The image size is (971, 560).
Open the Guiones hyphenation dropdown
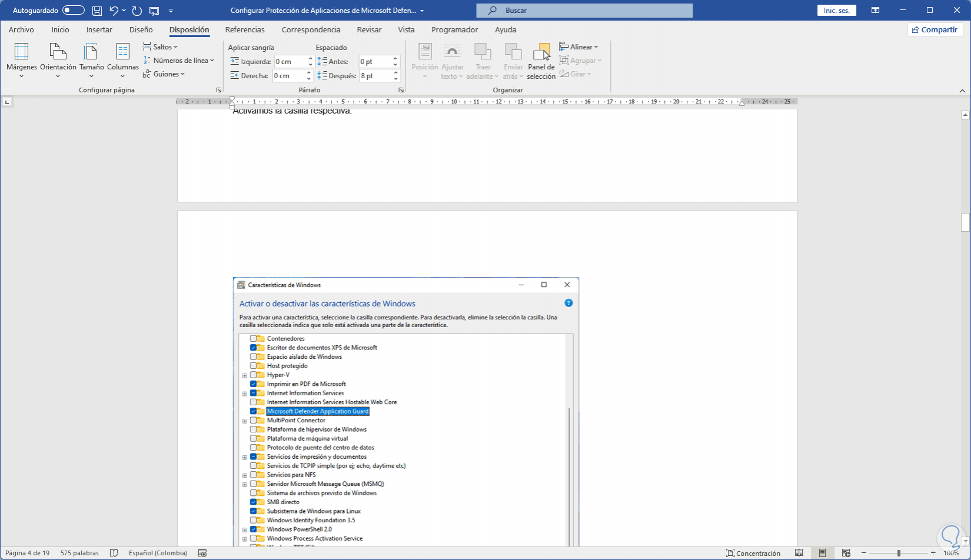point(164,74)
